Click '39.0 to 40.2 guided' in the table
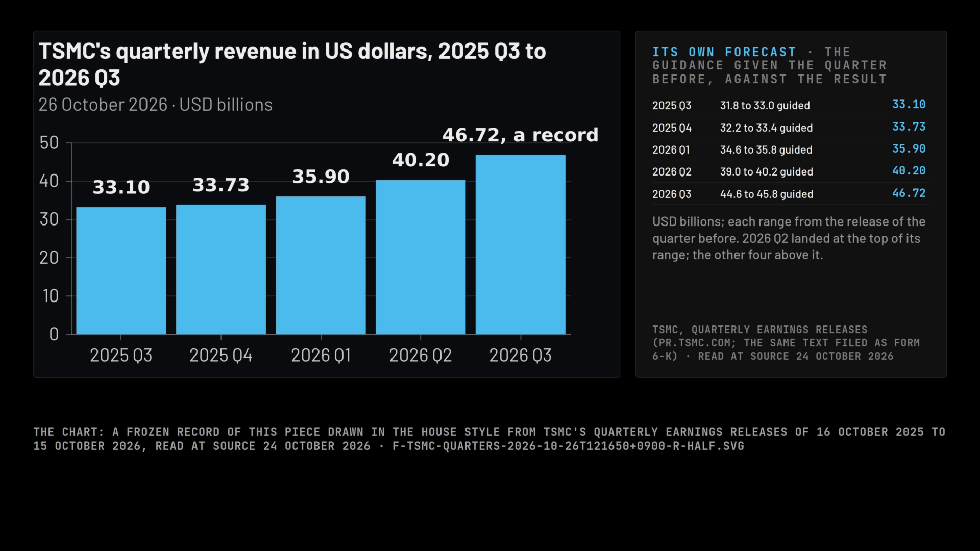The height and width of the screenshot is (551, 980). (767, 172)
